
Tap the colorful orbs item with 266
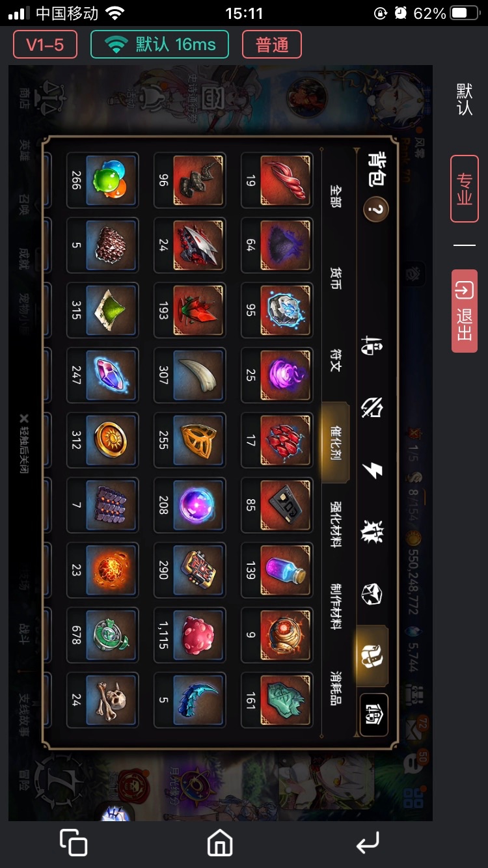click(103, 180)
